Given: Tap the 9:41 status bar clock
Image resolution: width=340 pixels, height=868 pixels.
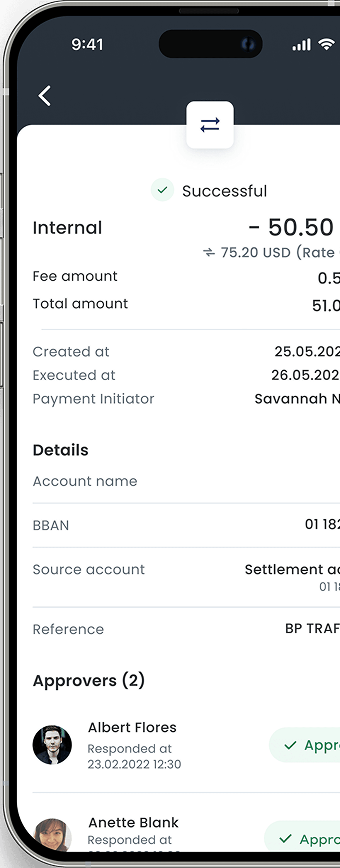Looking at the screenshot, I should point(87,45).
